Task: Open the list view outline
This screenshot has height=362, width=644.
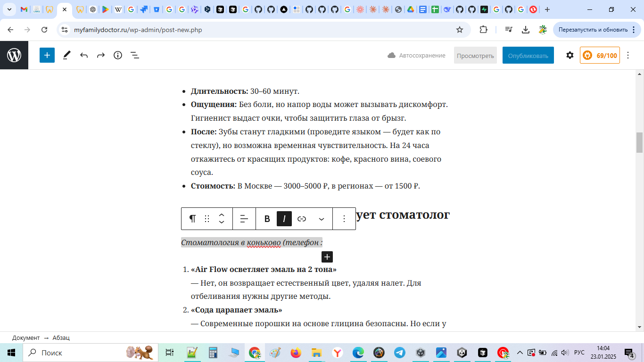Action: pyautogui.click(x=135, y=55)
